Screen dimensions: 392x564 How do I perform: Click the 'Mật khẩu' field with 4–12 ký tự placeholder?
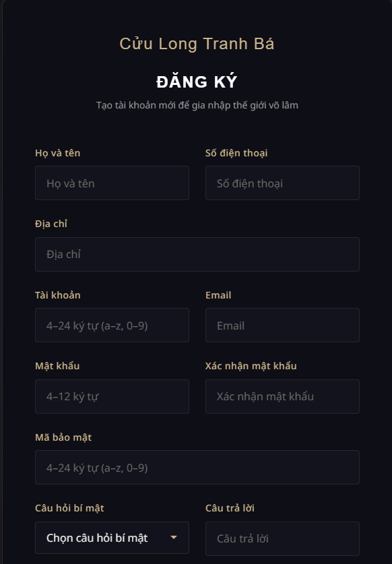(112, 396)
